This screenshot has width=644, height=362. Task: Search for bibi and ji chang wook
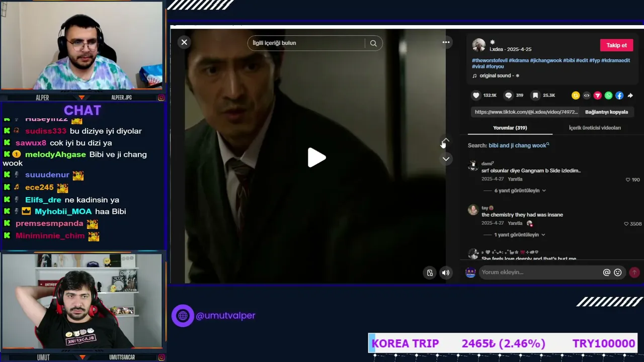(519, 145)
